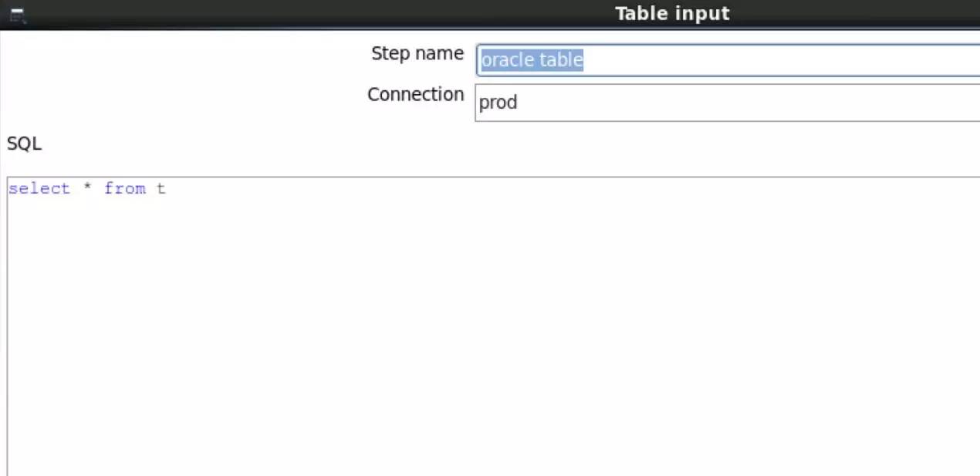The image size is (980, 476).
Task: Click the Connection label
Action: (x=415, y=94)
